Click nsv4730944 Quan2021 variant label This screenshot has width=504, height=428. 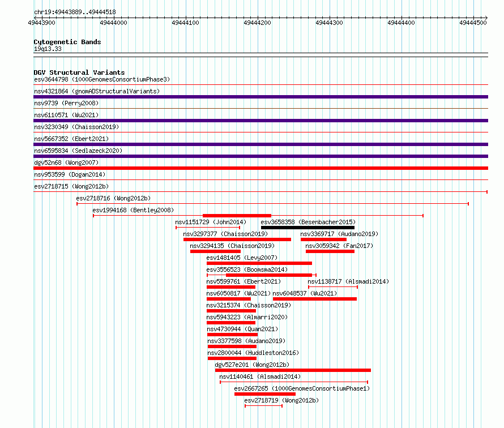pyautogui.click(x=242, y=329)
